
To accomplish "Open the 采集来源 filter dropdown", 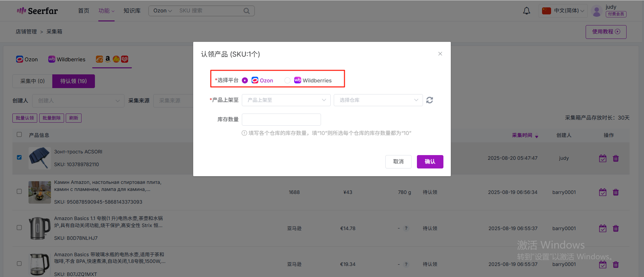I will coord(173,100).
